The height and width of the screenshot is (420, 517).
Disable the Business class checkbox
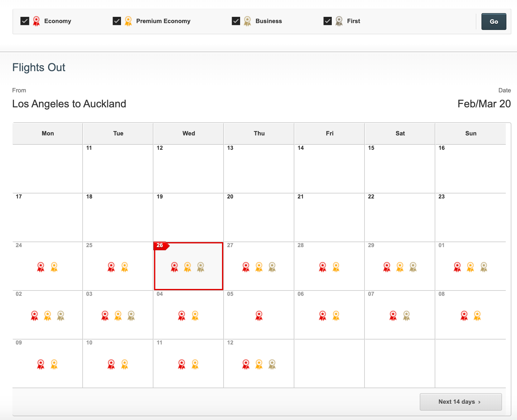(236, 21)
